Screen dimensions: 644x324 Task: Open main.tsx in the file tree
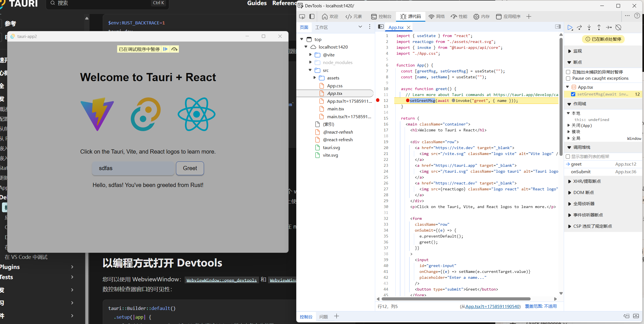pyautogui.click(x=335, y=109)
